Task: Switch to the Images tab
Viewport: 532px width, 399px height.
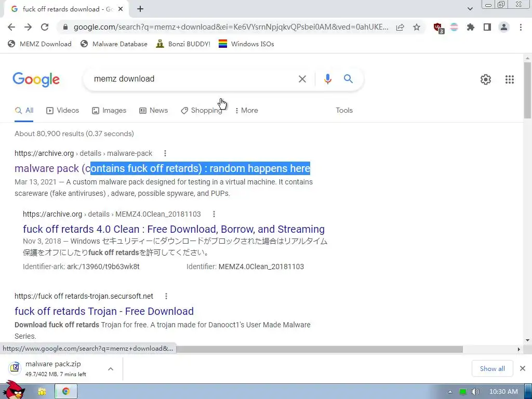Action: 109,110
